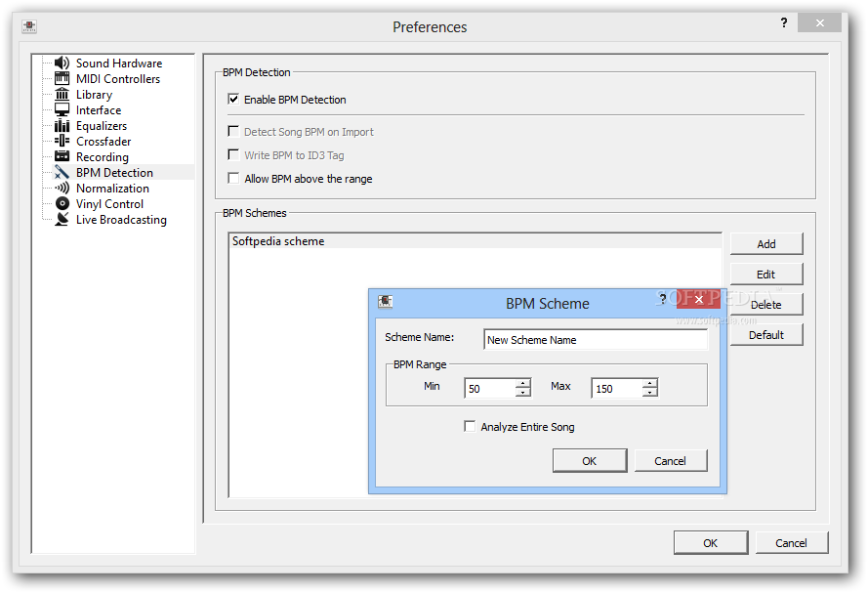Screen dimensions: 868x593
Task: Select Softpedia scheme in the list
Action: [475, 241]
